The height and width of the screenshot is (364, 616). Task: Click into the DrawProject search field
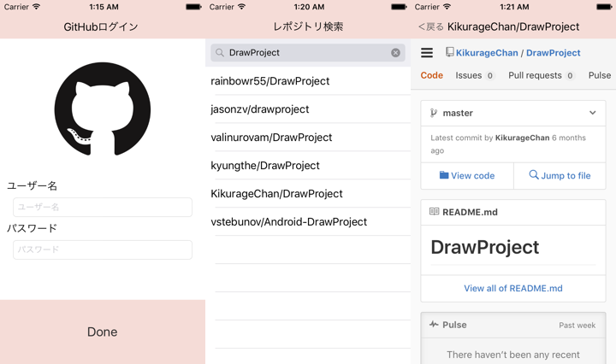[x=308, y=53]
